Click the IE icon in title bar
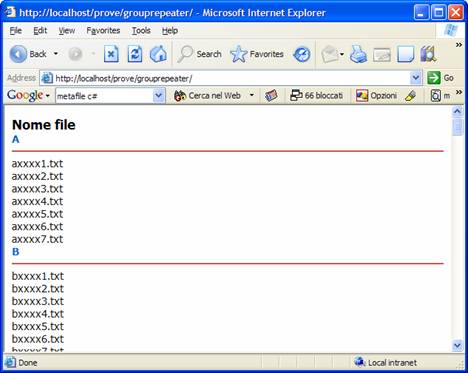Screen dimensions: 468x373 click(x=11, y=12)
